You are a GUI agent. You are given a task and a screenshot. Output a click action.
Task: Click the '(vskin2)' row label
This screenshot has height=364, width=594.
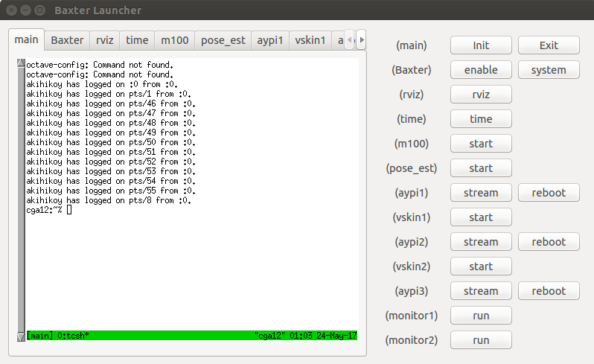pyautogui.click(x=412, y=266)
